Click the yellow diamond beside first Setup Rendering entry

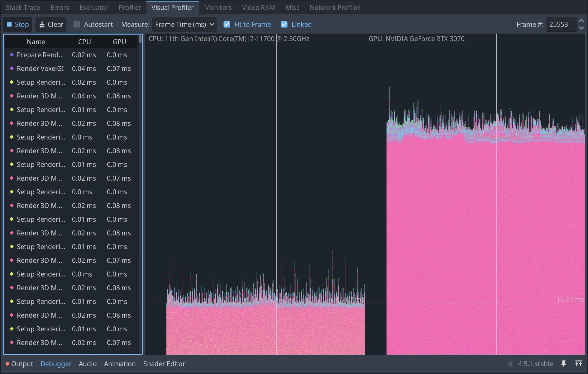[x=12, y=82]
